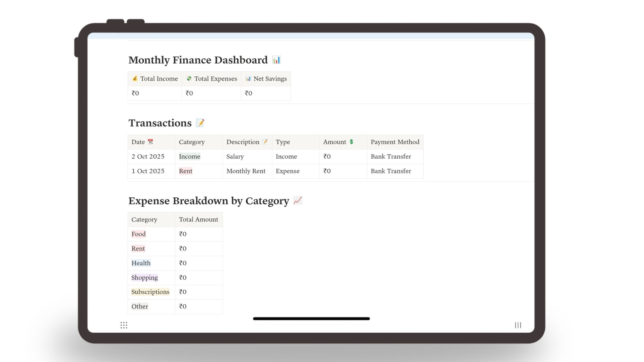Click the money bag icon in Total Income

135,78
